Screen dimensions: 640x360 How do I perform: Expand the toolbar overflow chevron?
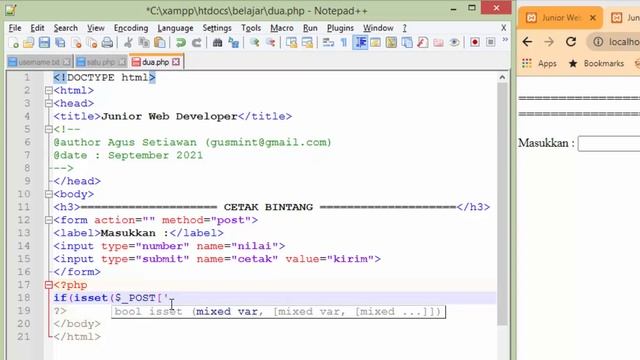(505, 40)
